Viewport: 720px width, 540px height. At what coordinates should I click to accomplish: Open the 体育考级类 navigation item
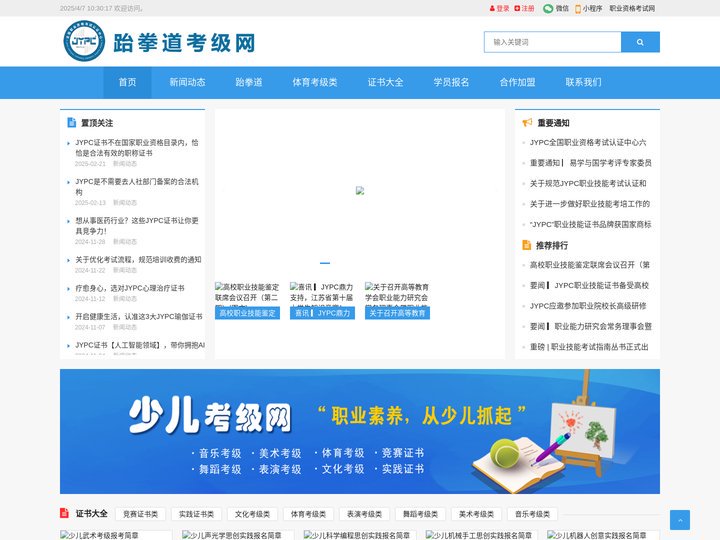point(315,82)
